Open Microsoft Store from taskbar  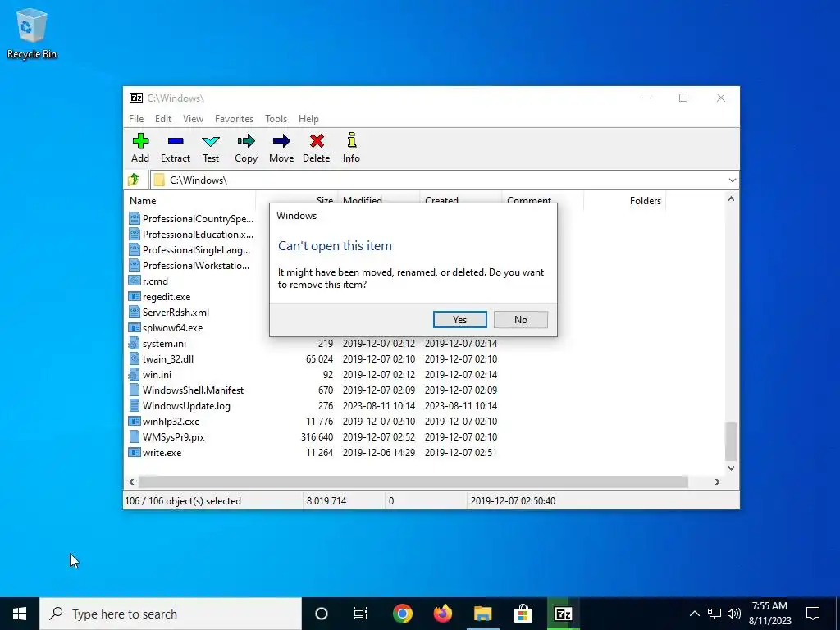523,614
